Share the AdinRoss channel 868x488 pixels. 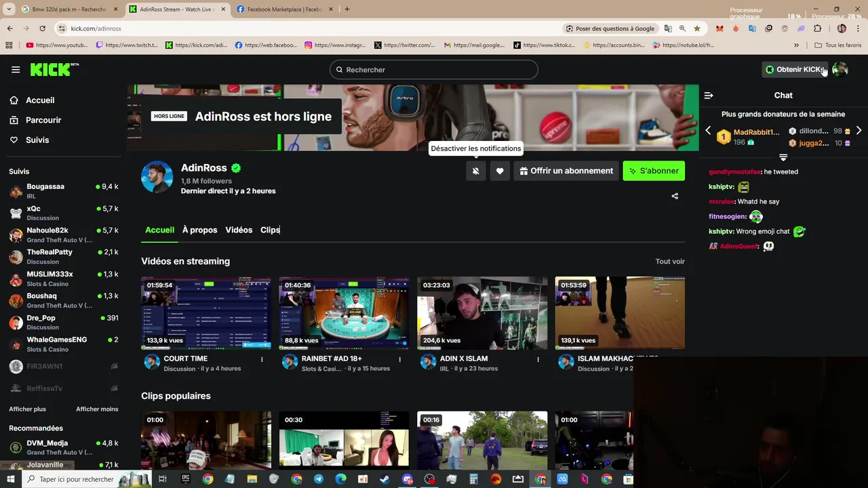pos(675,196)
